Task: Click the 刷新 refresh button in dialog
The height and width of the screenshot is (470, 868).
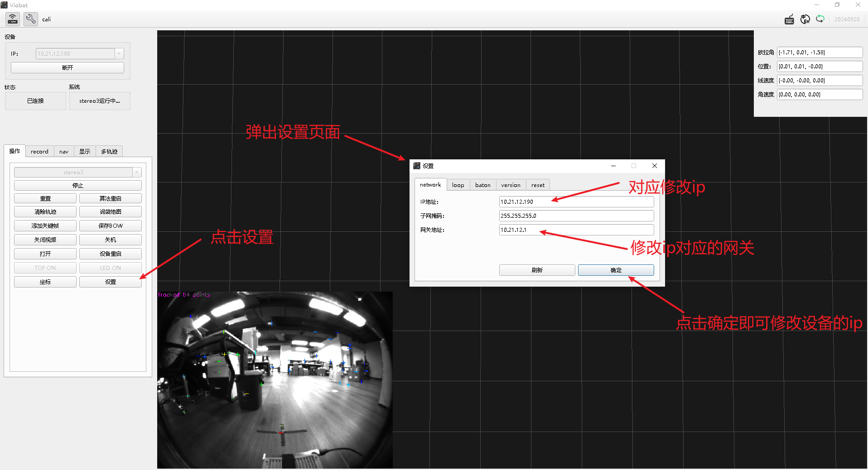Action: click(537, 270)
